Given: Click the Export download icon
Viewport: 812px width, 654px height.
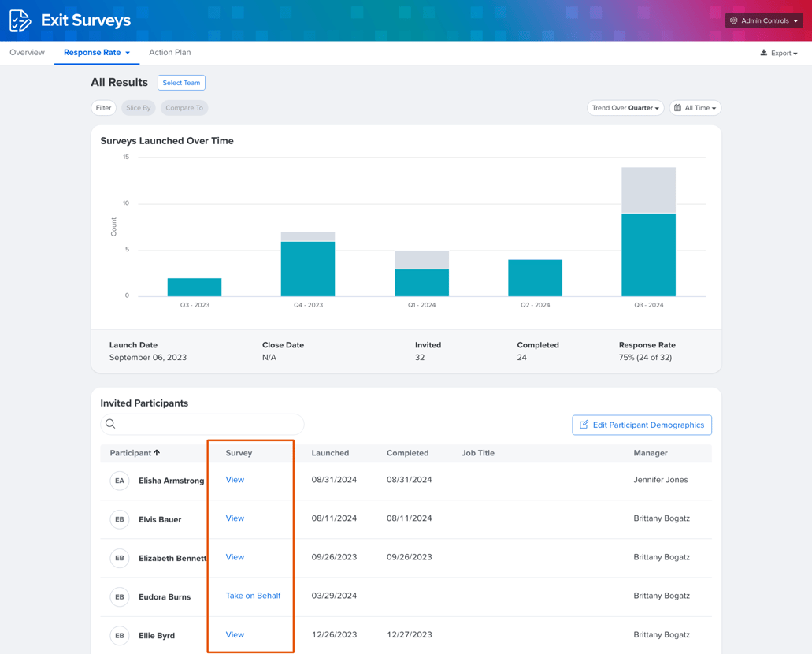Looking at the screenshot, I should point(763,53).
